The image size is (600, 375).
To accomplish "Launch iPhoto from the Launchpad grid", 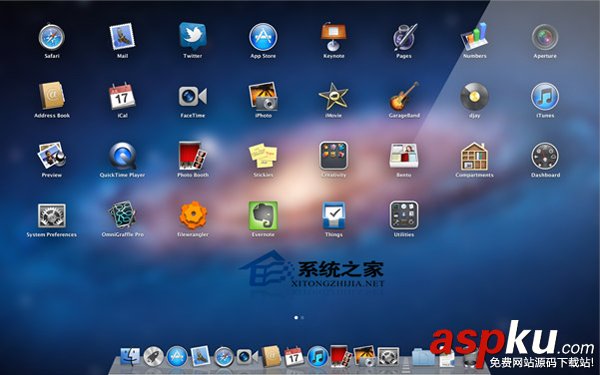I will [x=263, y=96].
